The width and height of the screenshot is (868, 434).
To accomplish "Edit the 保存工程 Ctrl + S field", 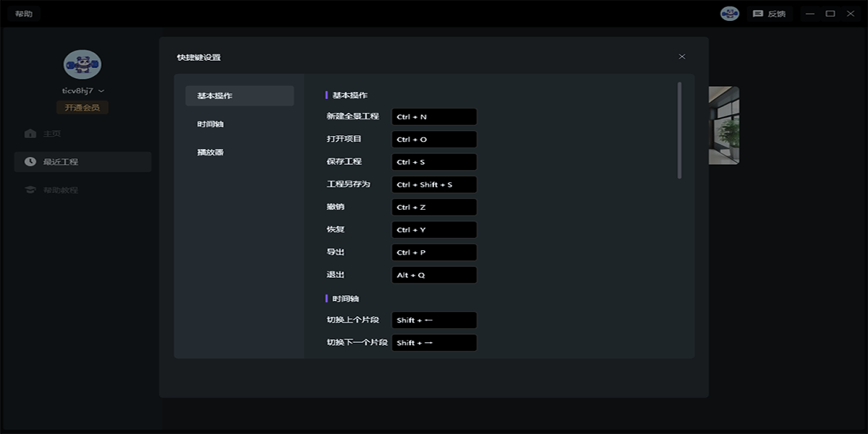I will click(x=434, y=162).
